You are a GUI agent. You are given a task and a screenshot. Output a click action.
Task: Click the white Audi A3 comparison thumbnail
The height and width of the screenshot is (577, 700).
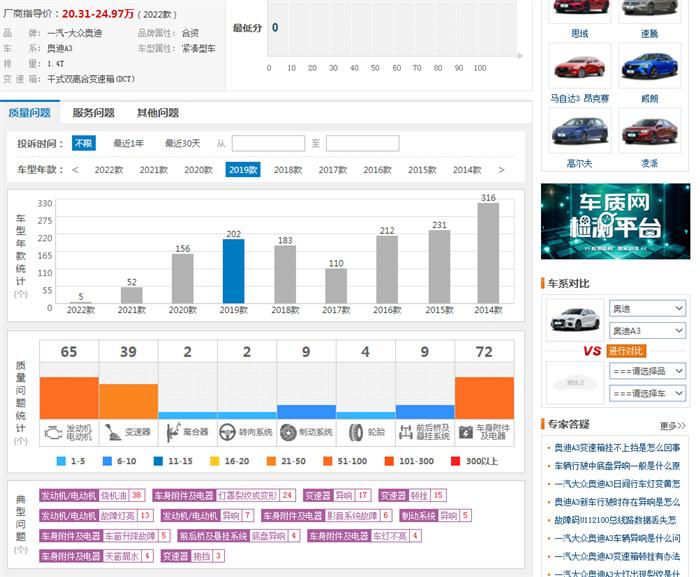point(575,320)
